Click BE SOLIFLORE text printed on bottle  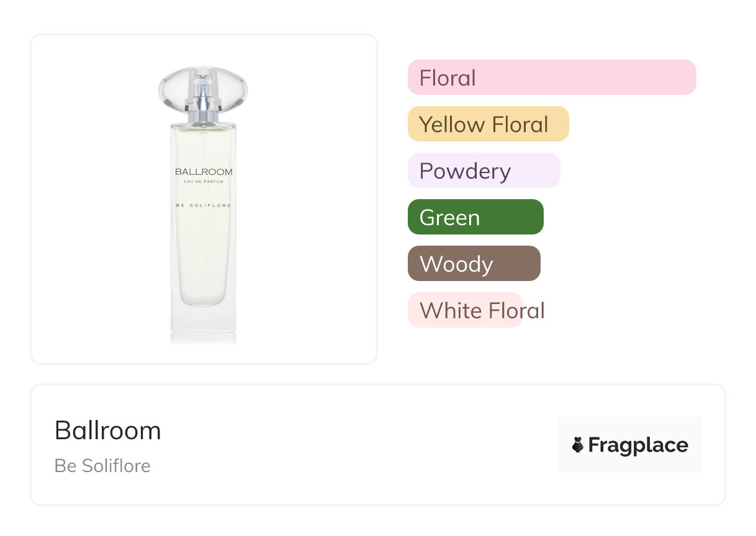[x=204, y=205]
